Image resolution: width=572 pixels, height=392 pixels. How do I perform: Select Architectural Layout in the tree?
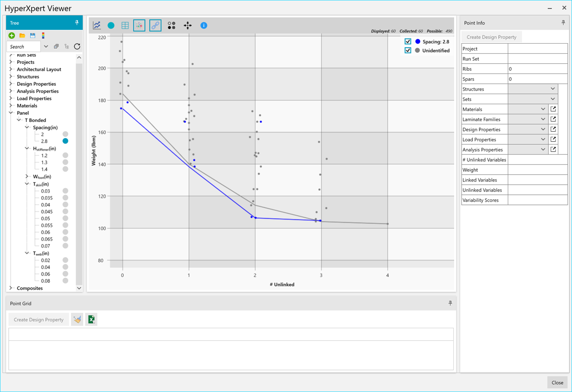[x=39, y=69]
